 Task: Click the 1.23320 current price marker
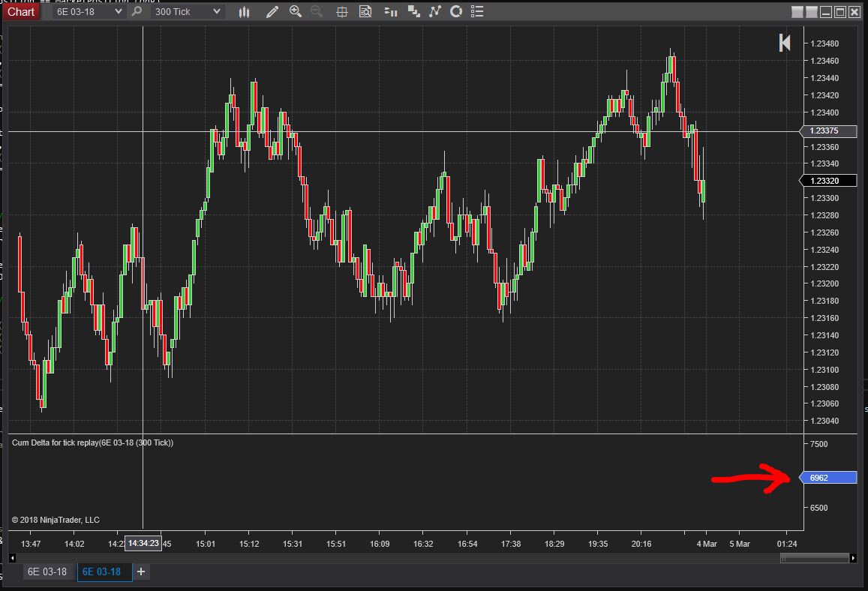point(829,181)
